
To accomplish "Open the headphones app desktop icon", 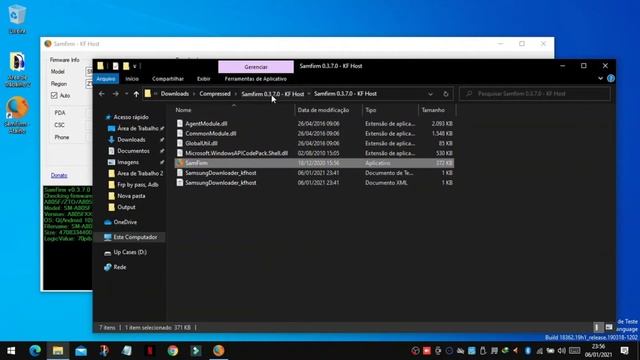I will [17, 69].
